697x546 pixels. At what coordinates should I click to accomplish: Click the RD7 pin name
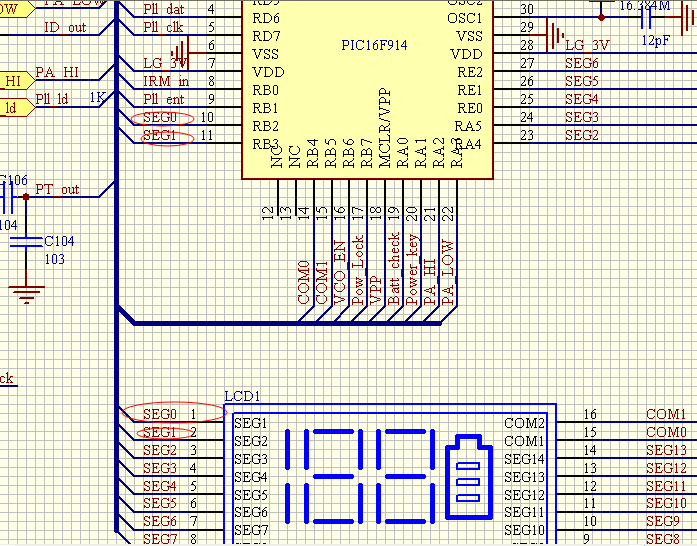266,36
